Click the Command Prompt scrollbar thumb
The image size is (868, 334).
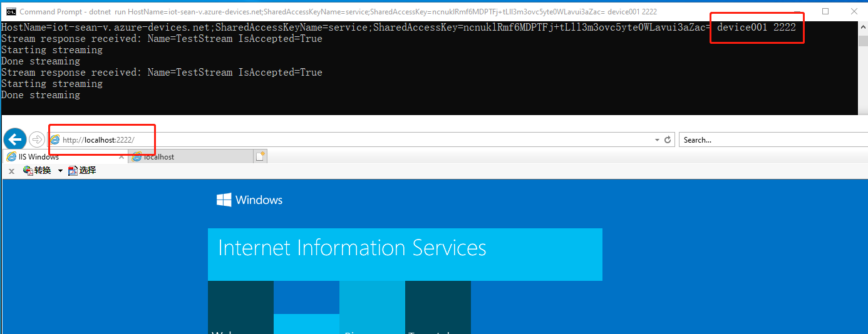point(863,41)
